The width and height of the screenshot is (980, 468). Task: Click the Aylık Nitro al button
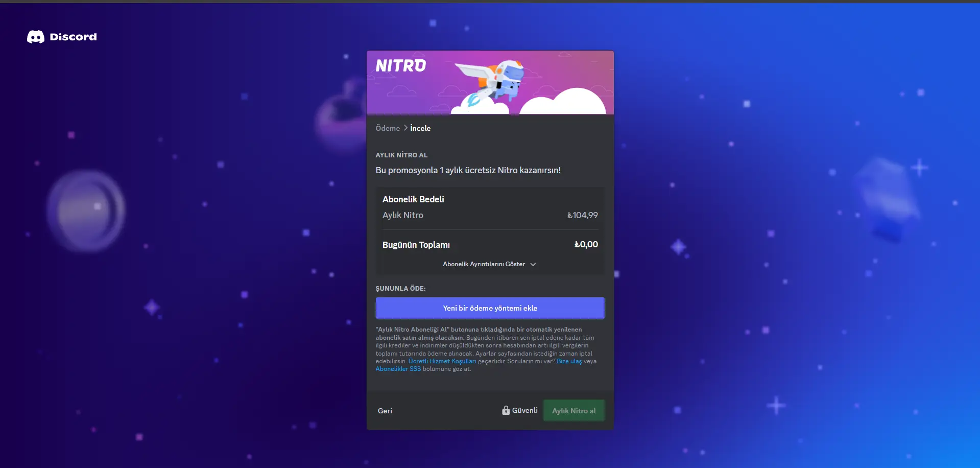(x=574, y=410)
